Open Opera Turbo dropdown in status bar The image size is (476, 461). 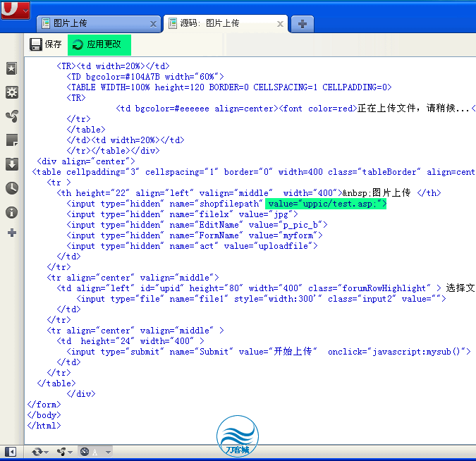95,452
